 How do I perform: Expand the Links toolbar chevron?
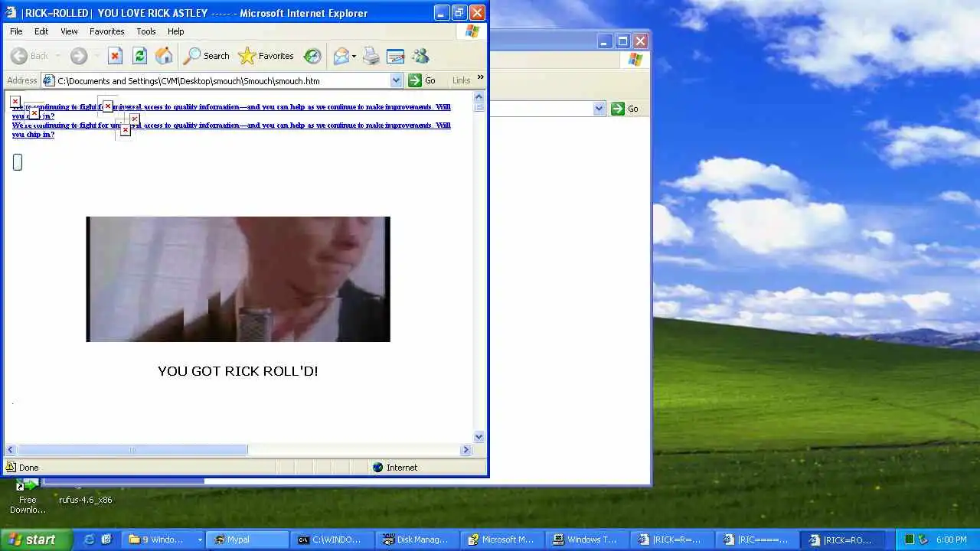pos(481,77)
